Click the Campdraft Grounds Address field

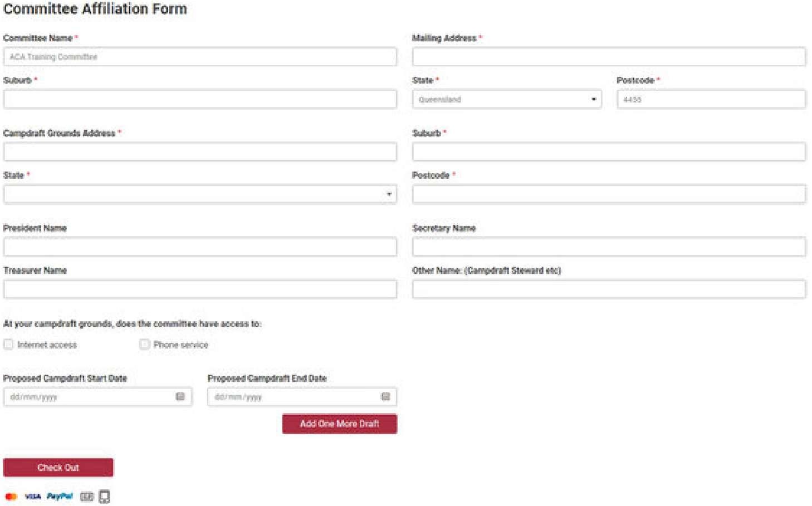click(200, 152)
